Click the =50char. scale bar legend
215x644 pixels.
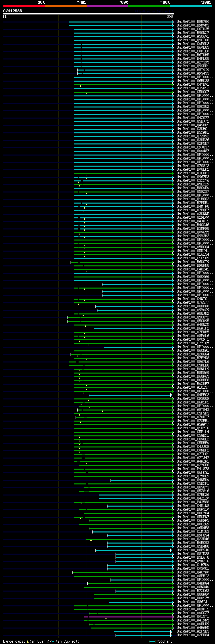point(161,641)
